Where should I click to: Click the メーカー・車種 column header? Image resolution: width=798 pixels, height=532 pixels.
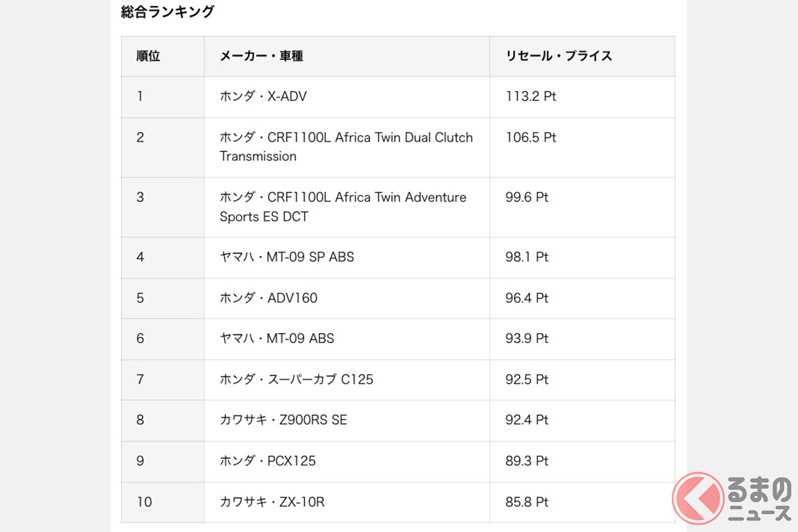261,57
